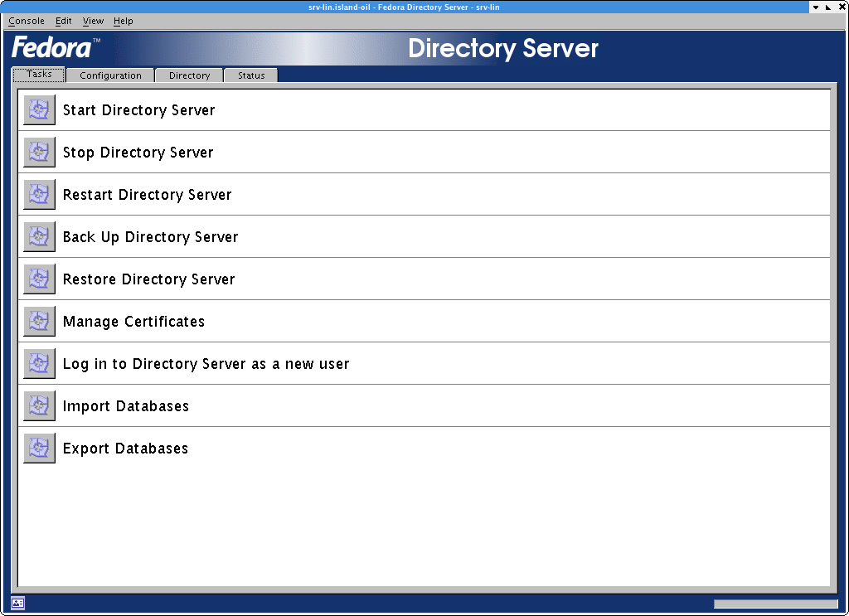This screenshot has height=616, width=849.
Task: Click 'Log in to Directory Server as a new user'
Action: (206, 364)
